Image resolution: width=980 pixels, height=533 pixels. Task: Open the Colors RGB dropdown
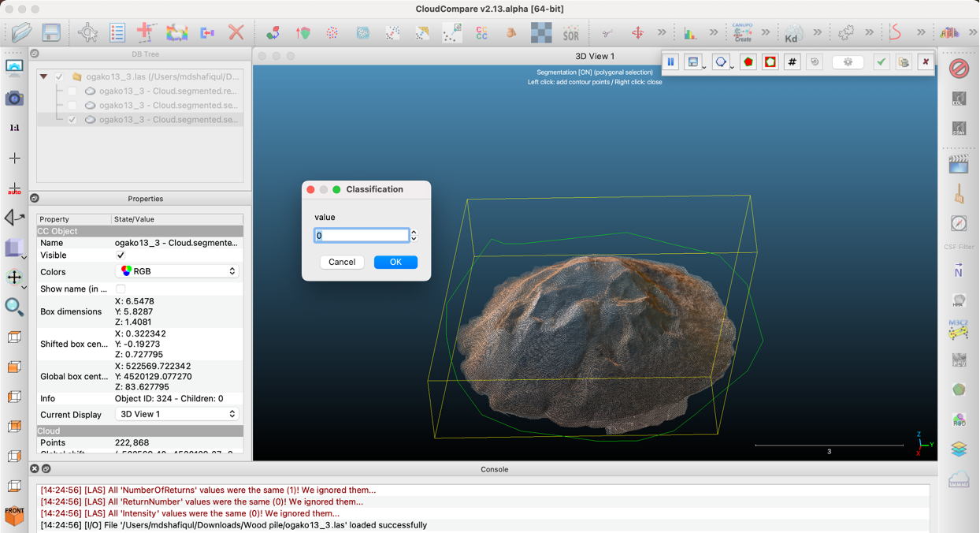[x=177, y=271]
